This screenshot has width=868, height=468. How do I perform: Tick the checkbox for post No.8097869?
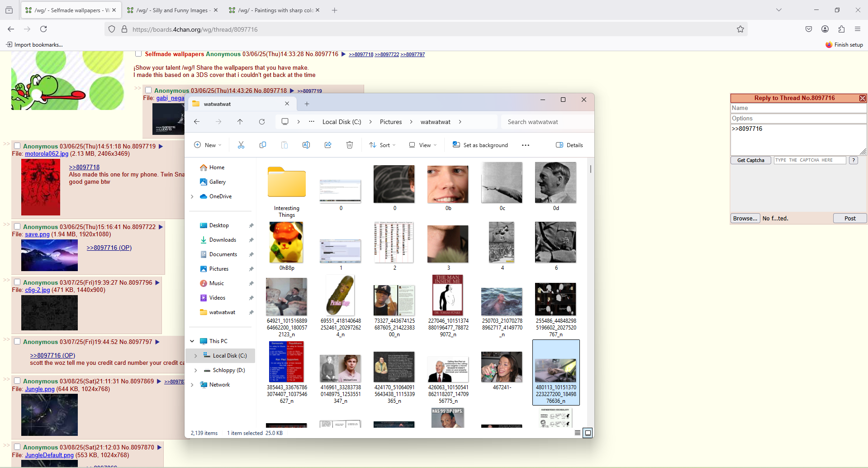pyautogui.click(x=17, y=381)
